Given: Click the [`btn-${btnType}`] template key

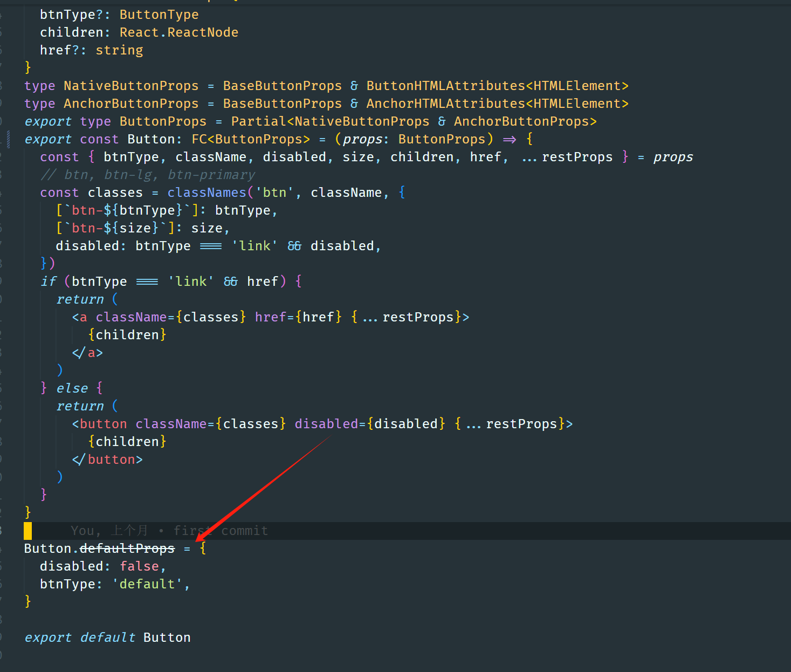Looking at the screenshot, I should (x=127, y=210).
